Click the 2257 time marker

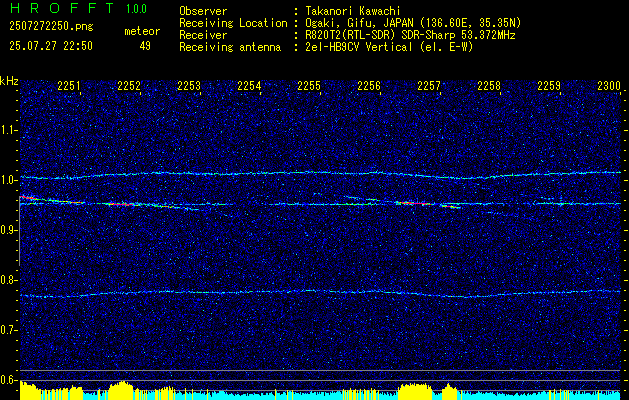429,85
